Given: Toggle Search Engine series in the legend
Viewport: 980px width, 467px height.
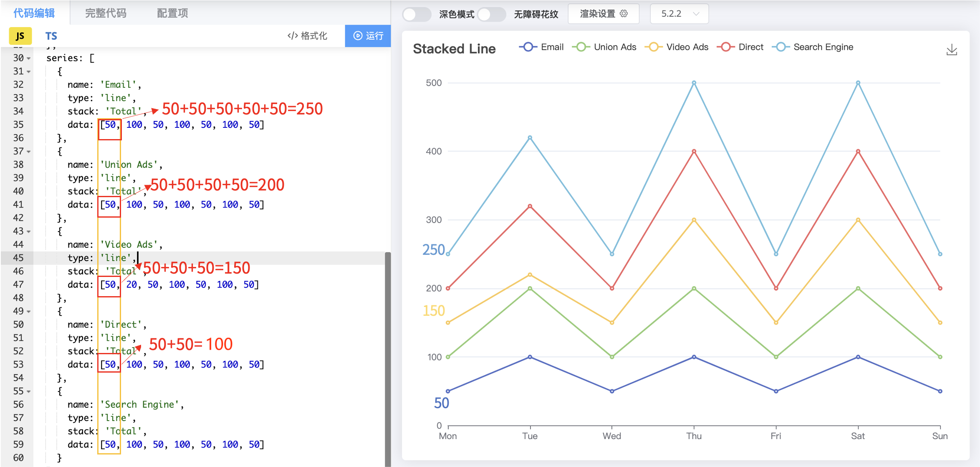Looking at the screenshot, I should [x=780, y=47].
